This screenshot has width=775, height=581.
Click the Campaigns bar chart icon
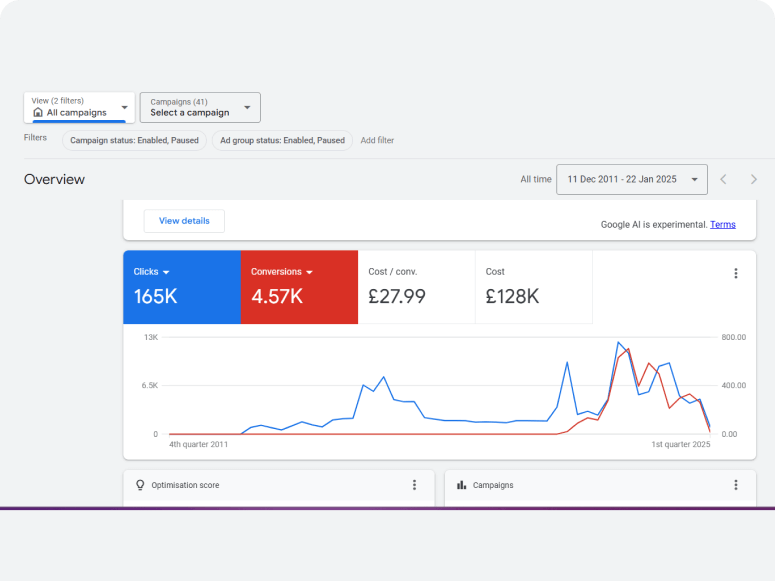(461, 485)
